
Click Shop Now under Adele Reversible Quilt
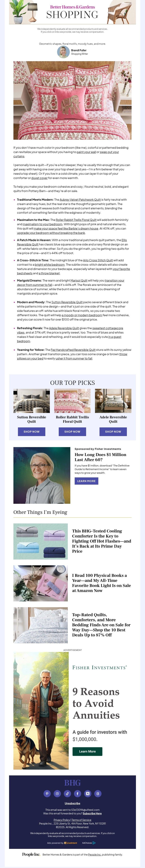click(113, 432)
